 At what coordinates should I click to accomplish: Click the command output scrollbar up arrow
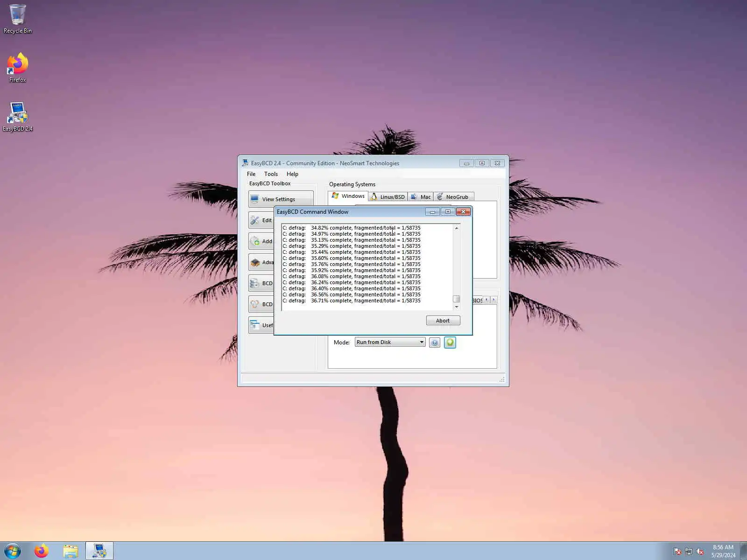click(457, 228)
